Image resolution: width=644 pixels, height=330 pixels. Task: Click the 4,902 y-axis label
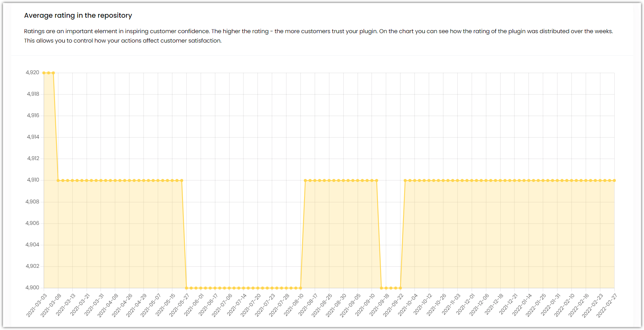click(x=32, y=266)
